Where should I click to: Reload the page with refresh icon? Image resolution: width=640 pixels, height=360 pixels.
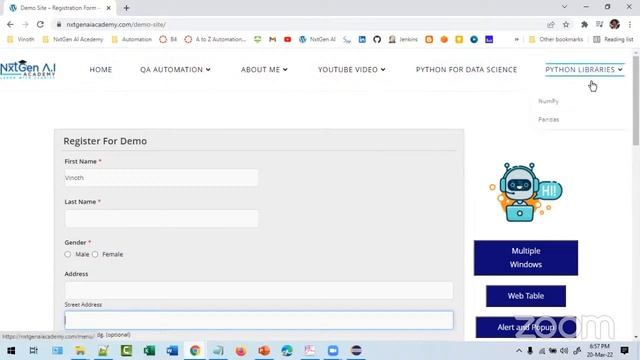click(40, 24)
